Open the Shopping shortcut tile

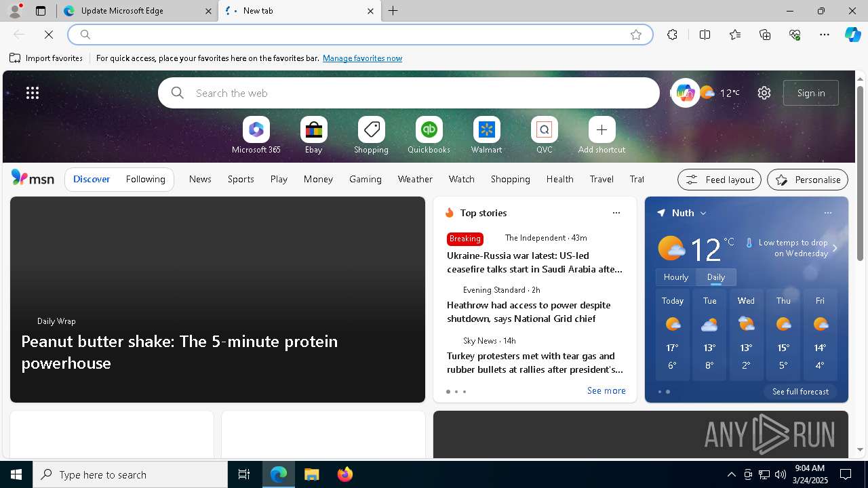[371, 136]
